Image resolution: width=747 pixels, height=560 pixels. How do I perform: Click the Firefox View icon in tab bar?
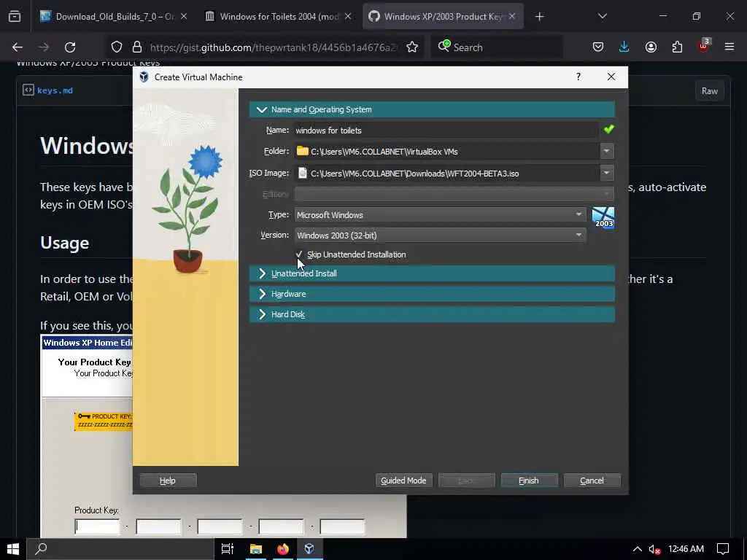click(15, 17)
